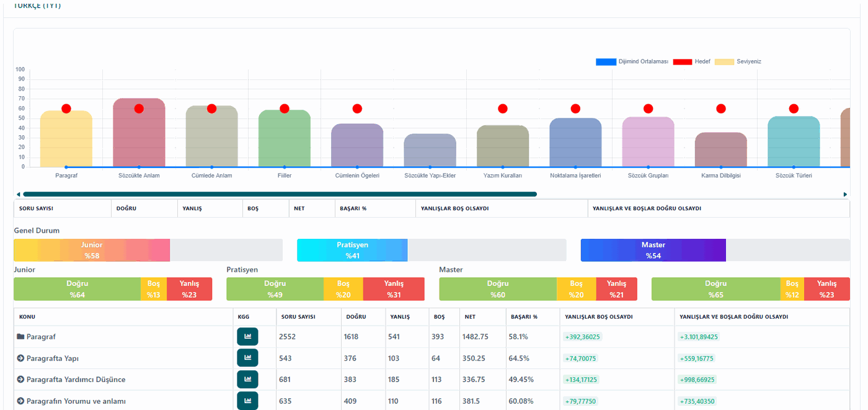Click the +74,70075 badge
Screen dimensions: 868x410
point(580,358)
